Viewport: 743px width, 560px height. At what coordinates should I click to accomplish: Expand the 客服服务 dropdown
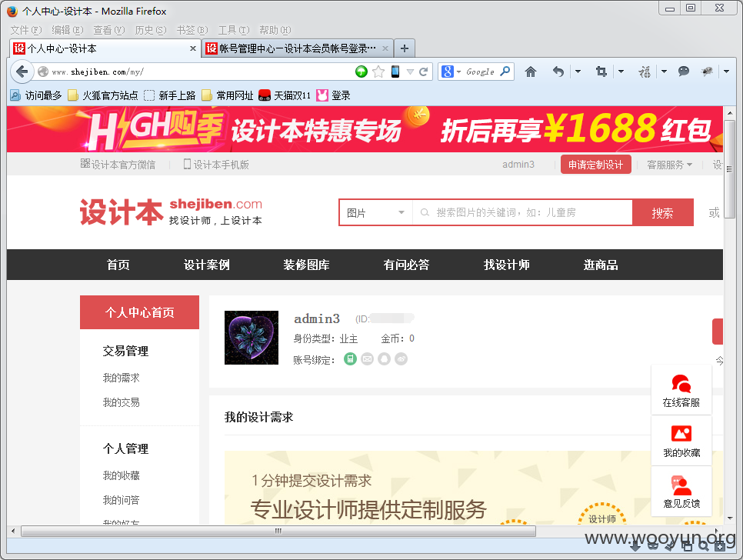[670, 165]
